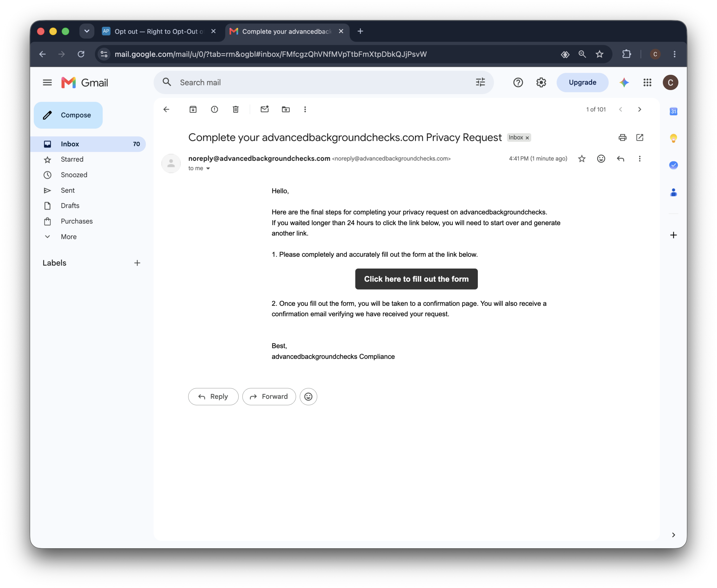The width and height of the screenshot is (717, 588).
Task: Archive this email with the archive icon
Action: coord(193,109)
